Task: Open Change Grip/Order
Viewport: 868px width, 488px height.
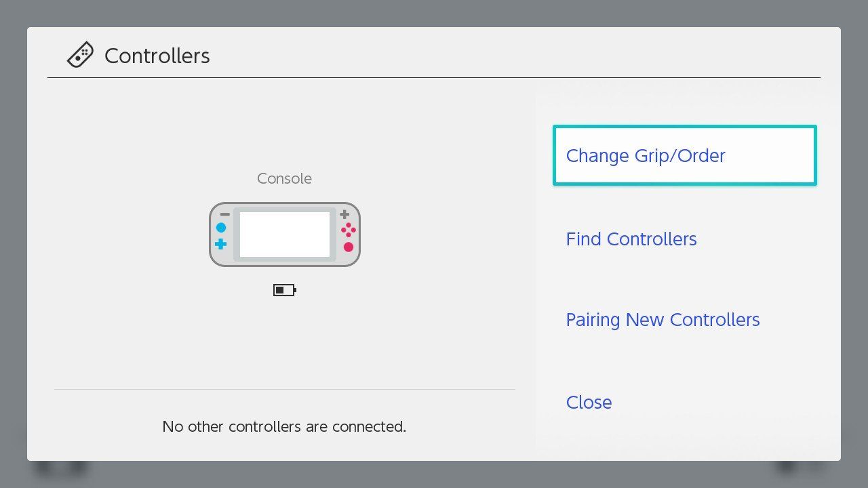Action: 646,156
